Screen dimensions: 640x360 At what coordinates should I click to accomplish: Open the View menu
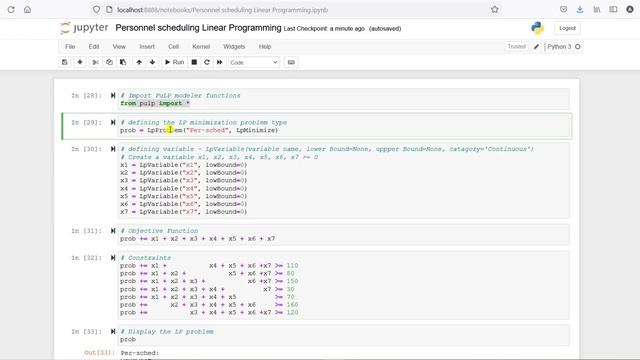pos(119,47)
